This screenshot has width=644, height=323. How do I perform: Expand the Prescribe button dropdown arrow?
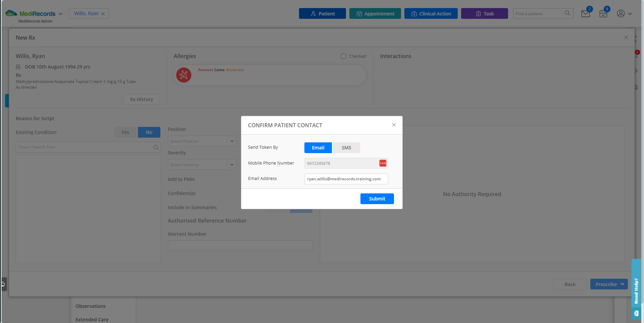point(622,284)
